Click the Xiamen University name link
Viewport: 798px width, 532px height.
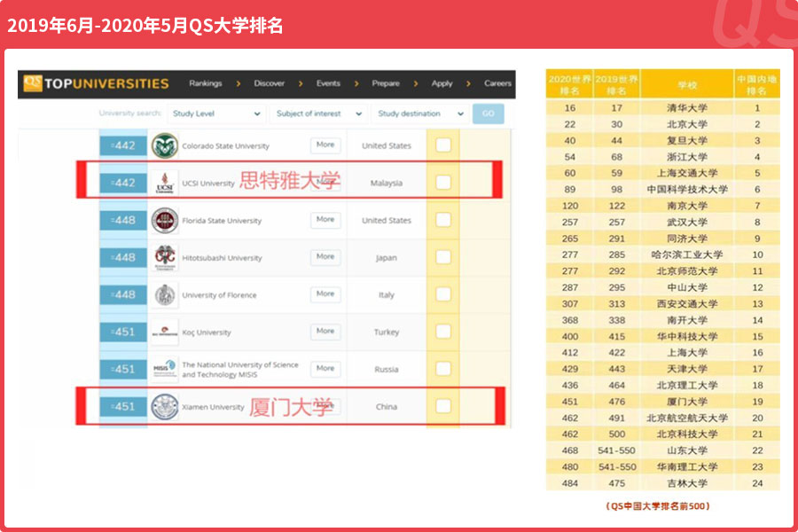pyautogui.click(x=213, y=407)
